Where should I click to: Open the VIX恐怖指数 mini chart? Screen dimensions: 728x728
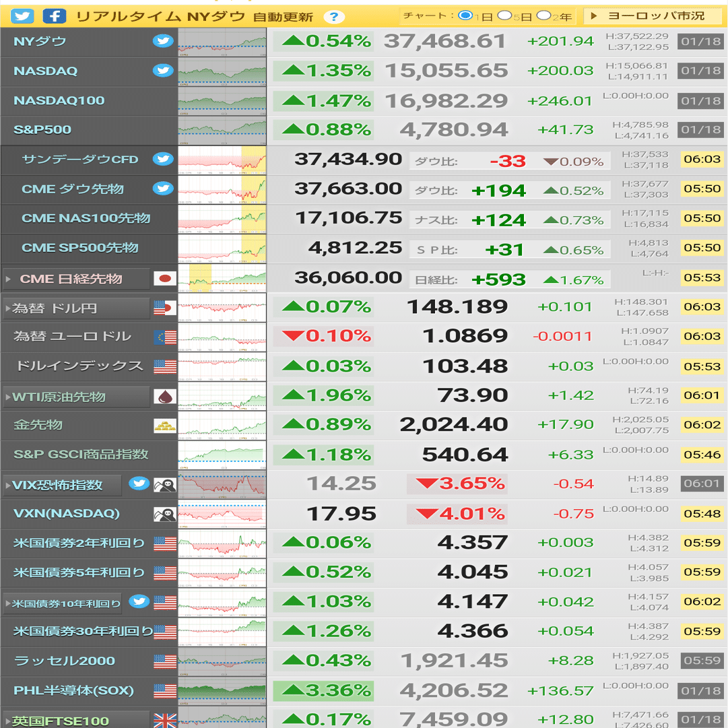click(222, 485)
